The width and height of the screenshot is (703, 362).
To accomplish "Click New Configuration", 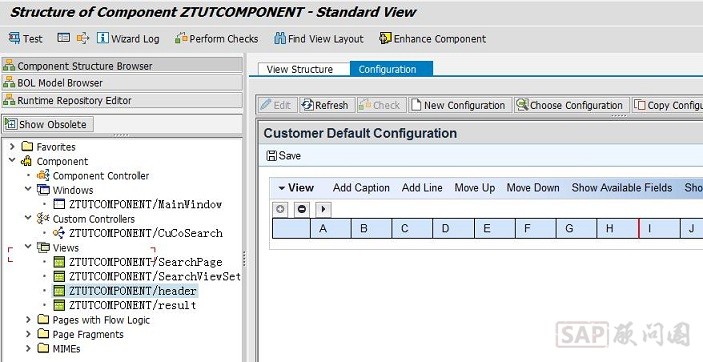I will pyautogui.click(x=460, y=105).
